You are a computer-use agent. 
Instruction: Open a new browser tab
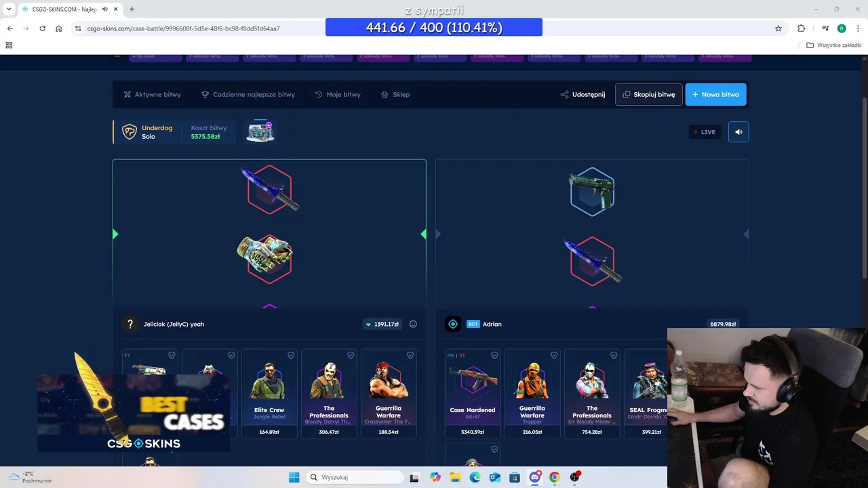coord(132,9)
